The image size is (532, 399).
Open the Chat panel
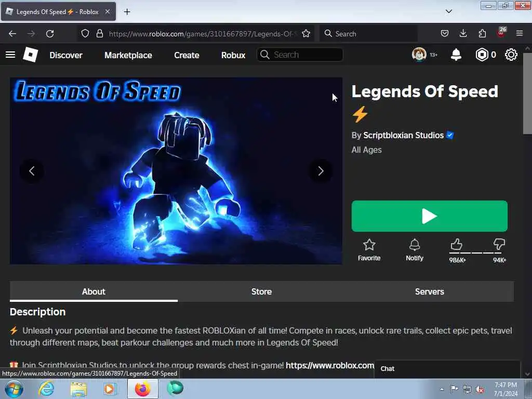point(447,369)
